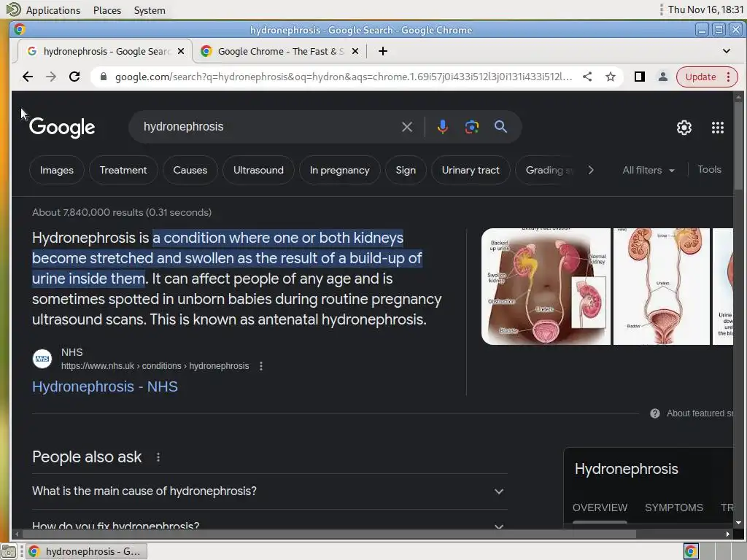Select the Ultrasound filter chip
This screenshot has height=560, width=747.
click(x=258, y=170)
